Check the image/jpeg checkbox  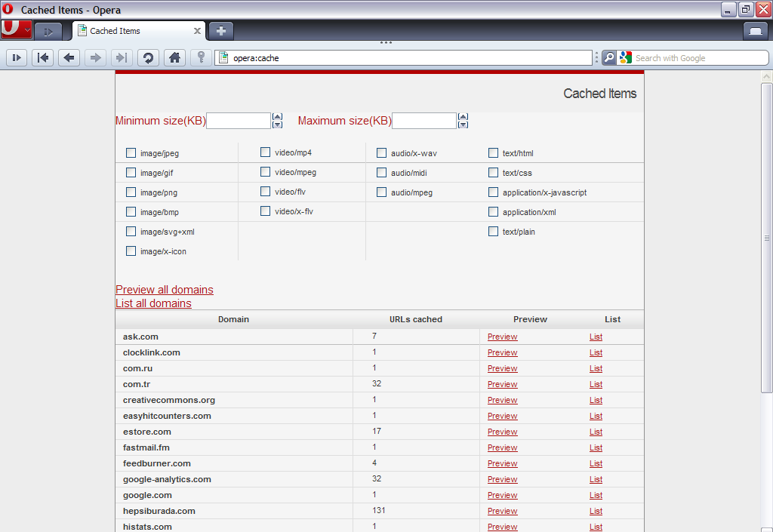point(131,152)
